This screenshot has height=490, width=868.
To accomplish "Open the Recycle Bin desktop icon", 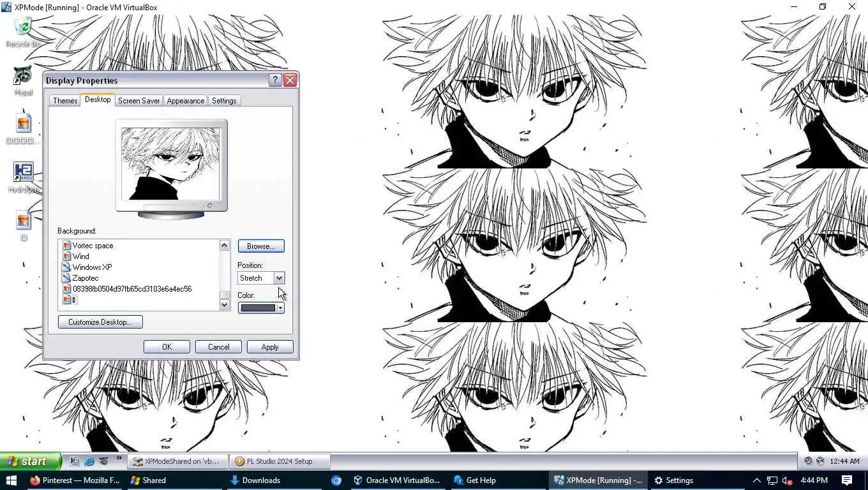I will tap(23, 32).
